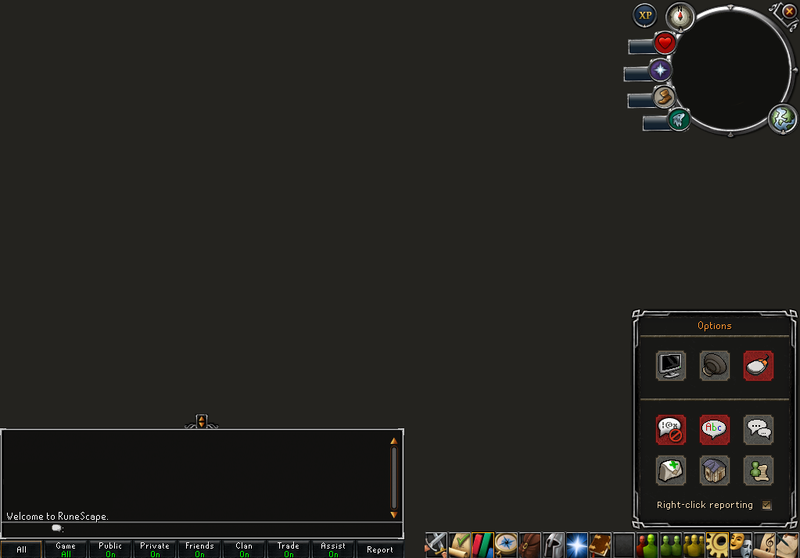
Task: Toggle run mode via boot orb
Action: [664, 97]
